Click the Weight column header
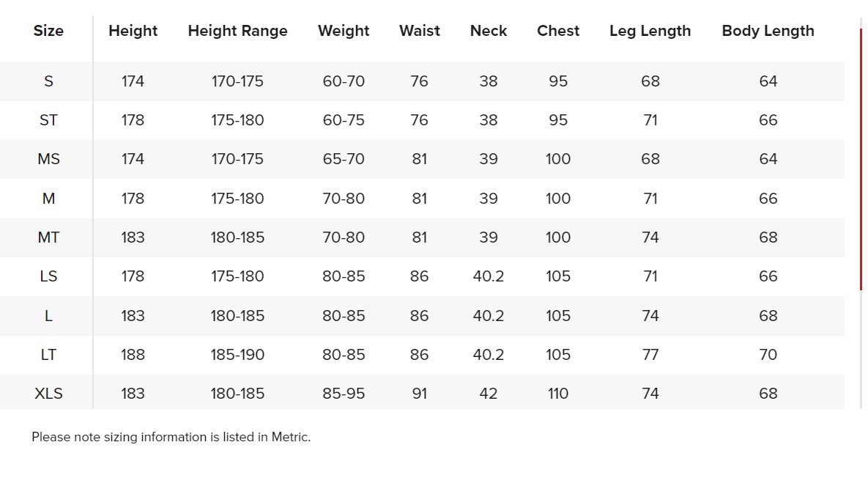 (x=344, y=31)
